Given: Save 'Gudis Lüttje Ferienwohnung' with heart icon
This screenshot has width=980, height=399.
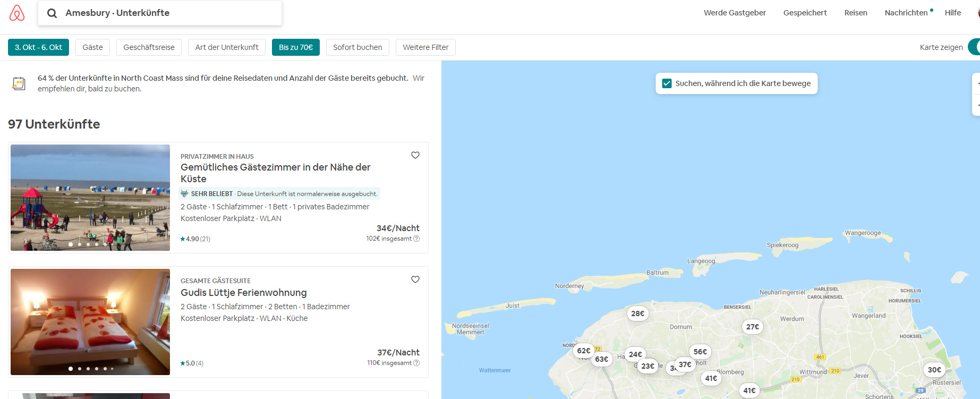Looking at the screenshot, I should pyautogui.click(x=415, y=279).
